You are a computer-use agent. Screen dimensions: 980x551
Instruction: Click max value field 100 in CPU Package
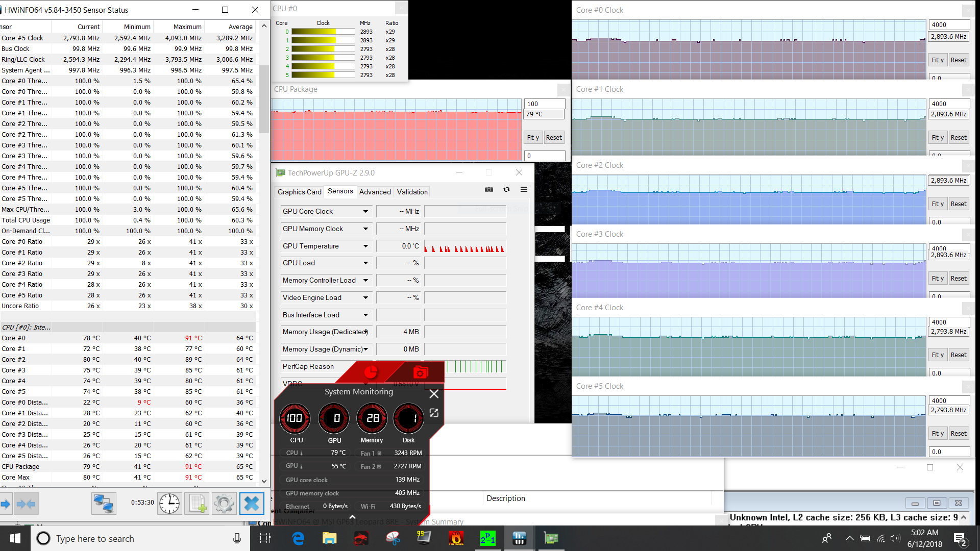click(544, 104)
